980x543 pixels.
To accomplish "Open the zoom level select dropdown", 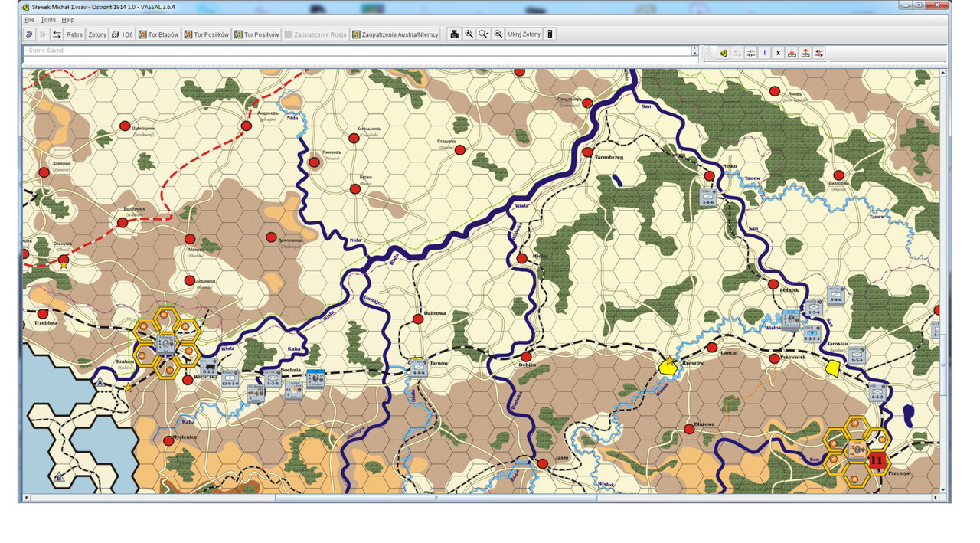I will pos(484,34).
